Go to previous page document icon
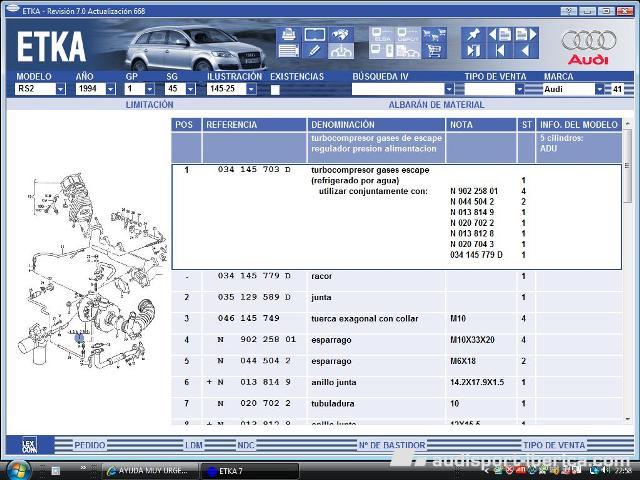Viewport: 640px width, 480px height. [x=500, y=35]
